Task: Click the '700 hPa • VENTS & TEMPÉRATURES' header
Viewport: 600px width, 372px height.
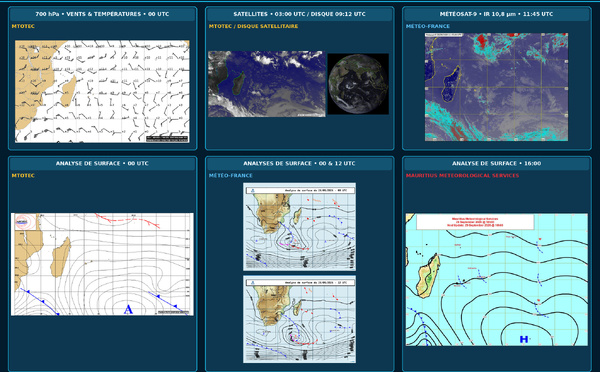Action: (x=102, y=14)
